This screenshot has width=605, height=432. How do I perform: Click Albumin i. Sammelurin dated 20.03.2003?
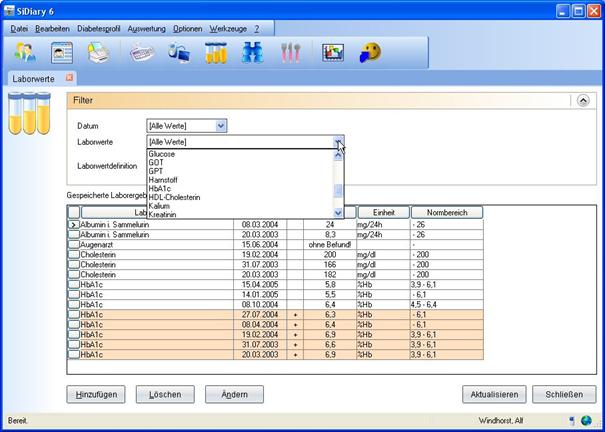pyautogui.click(x=275, y=235)
